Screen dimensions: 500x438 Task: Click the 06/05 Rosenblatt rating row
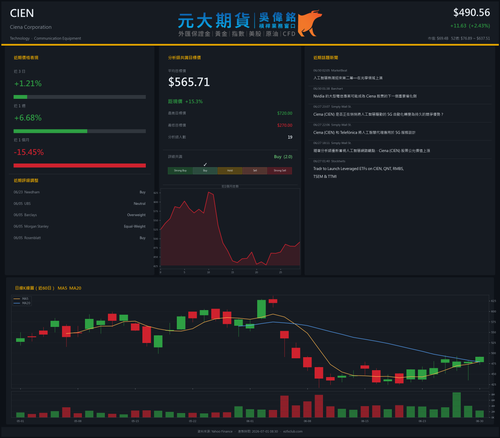(80, 238)
